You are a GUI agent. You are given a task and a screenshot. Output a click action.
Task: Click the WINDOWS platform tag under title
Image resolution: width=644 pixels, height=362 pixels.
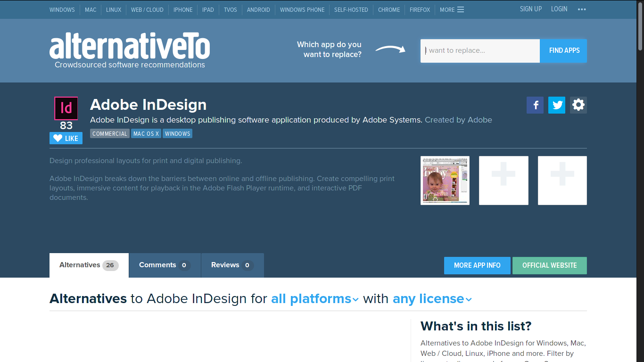tap(178, 134)
